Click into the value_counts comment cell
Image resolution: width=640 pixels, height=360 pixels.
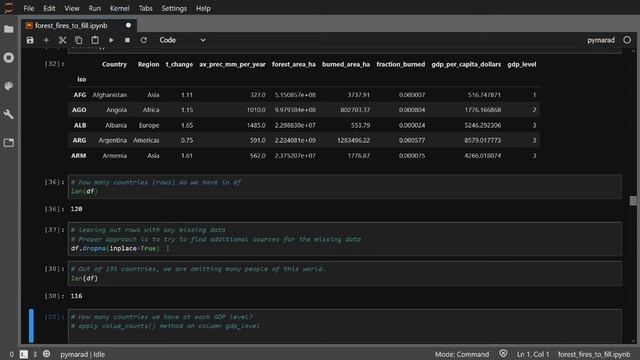tap(345, 326)
